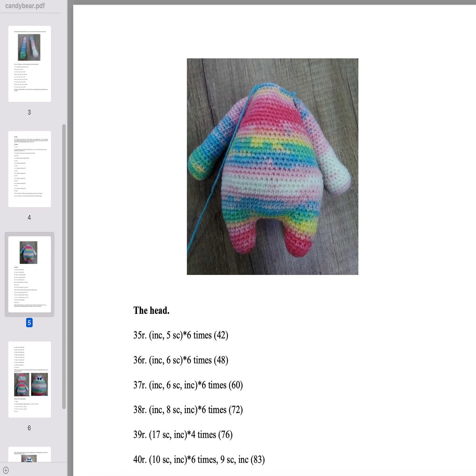Viewport: 476px width, 476px height.
Task: Click the pattern line 40r
Action: [x=198, y=460]
